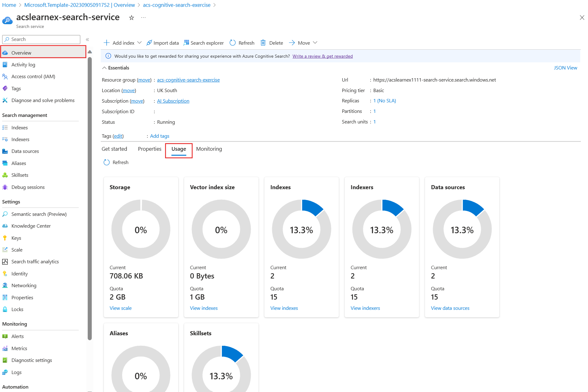Click the Delete trash icon
588x392 pixels.
pyautogui.click(x=263, y=43)
